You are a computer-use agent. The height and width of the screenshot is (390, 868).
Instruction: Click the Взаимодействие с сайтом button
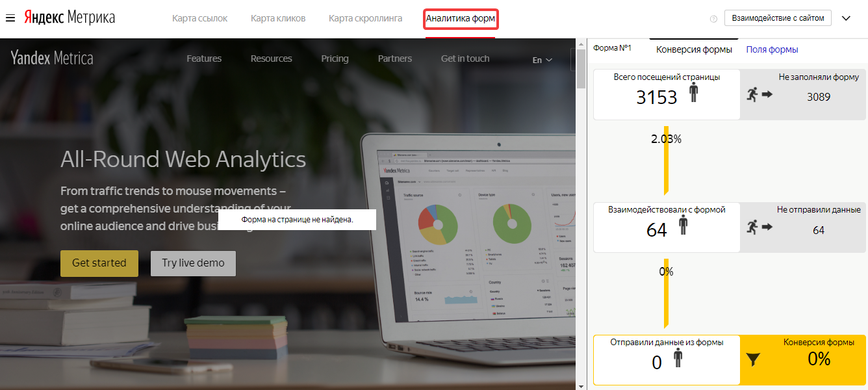(778, 18)
